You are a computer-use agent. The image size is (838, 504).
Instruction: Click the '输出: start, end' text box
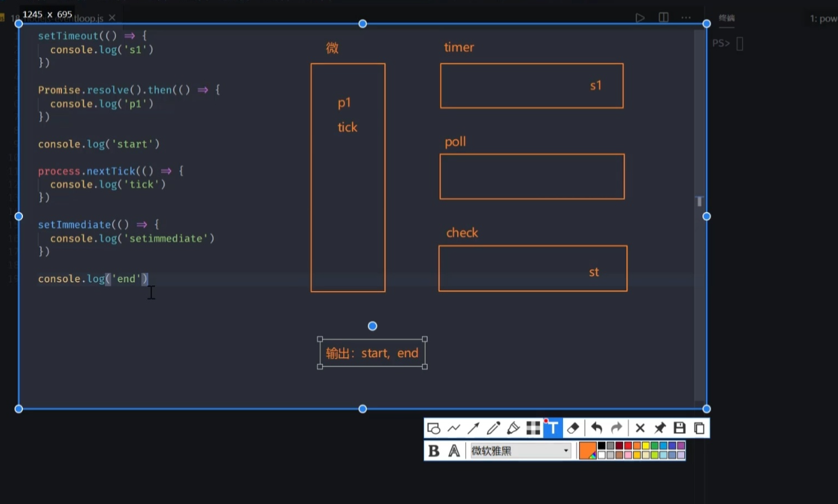372,354
